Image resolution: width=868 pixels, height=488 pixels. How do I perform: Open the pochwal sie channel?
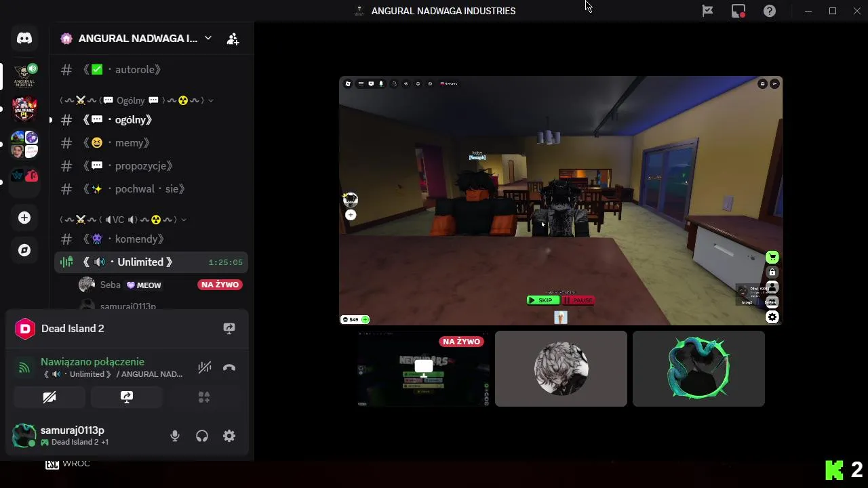tap(151, 189)
